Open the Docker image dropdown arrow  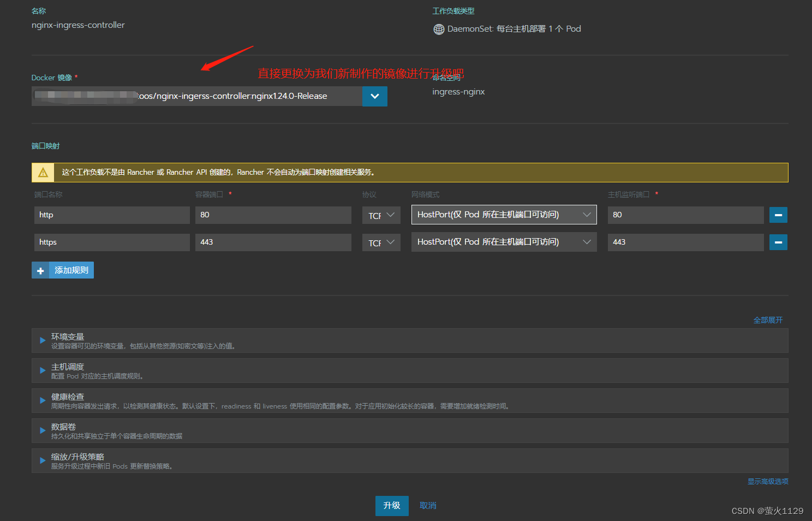(x=375, y=96)
